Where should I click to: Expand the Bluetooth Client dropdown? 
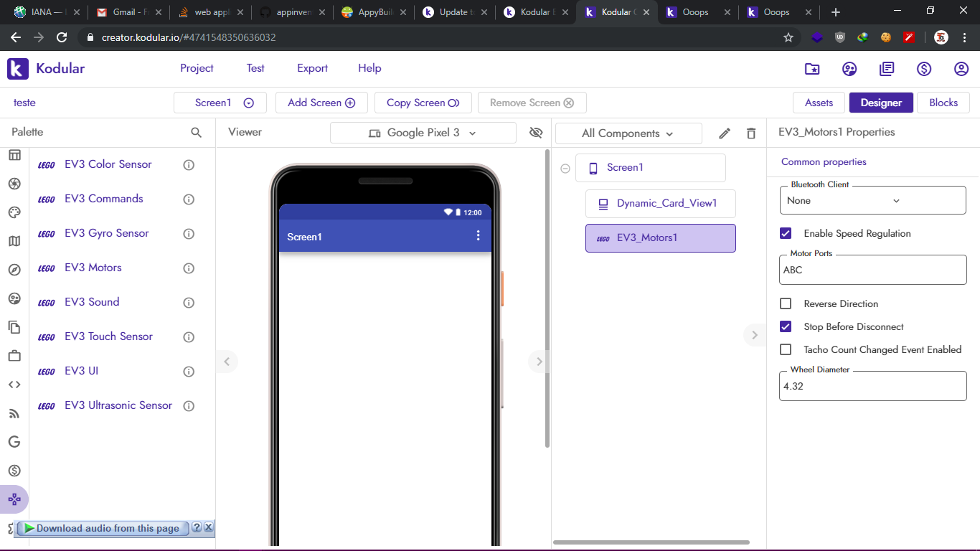[x=872, y=201]
